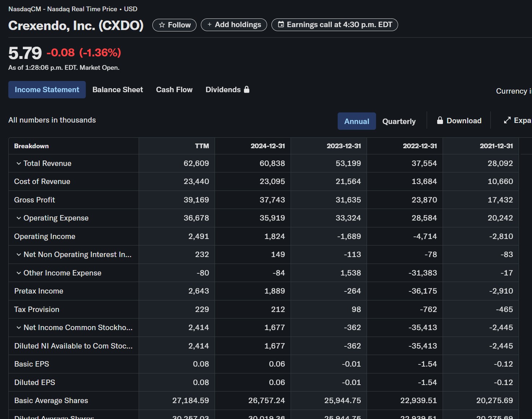Click 2022 Gross Profit value 23,870
532x419 pixels.
[x=424, y=200]
